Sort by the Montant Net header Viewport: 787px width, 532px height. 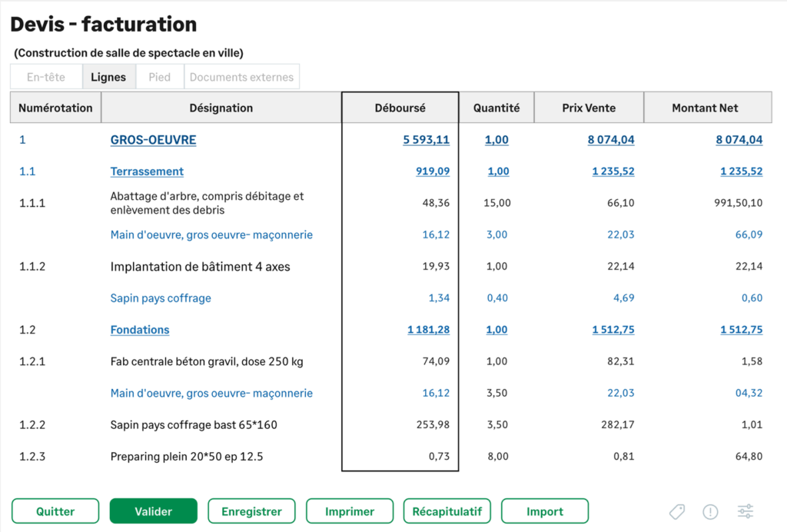point(705,108)
